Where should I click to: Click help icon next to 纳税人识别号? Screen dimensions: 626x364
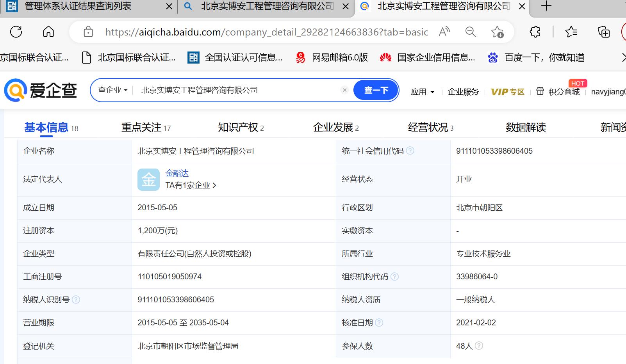76,300
